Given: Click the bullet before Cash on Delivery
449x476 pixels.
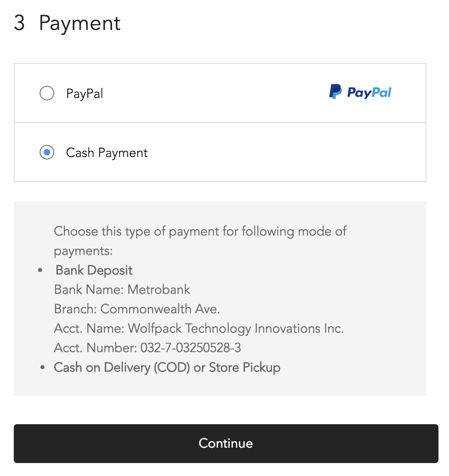Looking at the screenshot, I should click(x=42, y=368).
